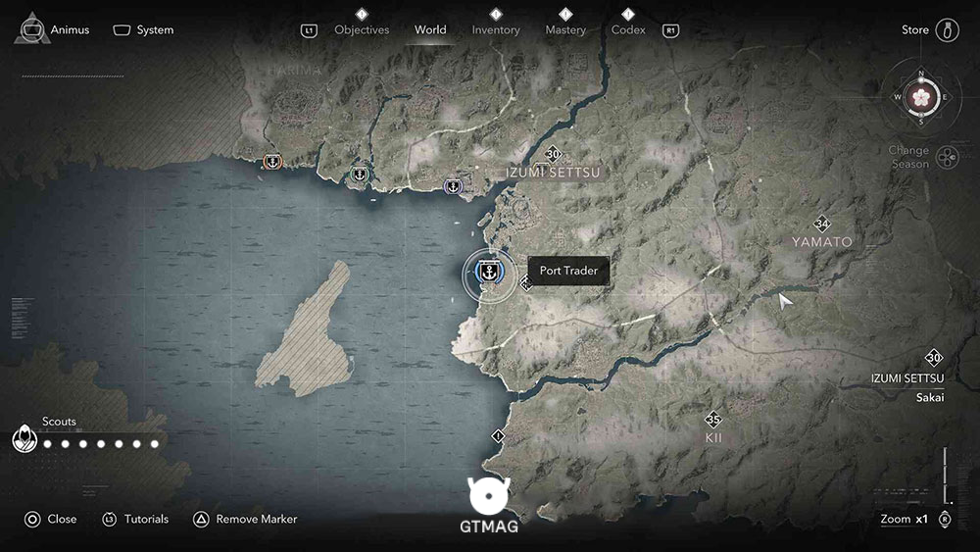Select the World tab
The height and width of the screenshot is (552, 980).
click(x=430, y=30)
